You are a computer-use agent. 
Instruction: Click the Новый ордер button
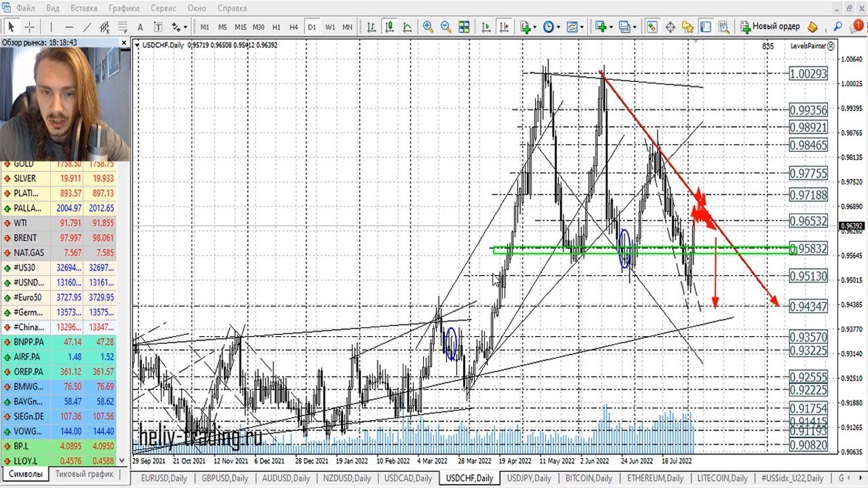pos(770,27)
